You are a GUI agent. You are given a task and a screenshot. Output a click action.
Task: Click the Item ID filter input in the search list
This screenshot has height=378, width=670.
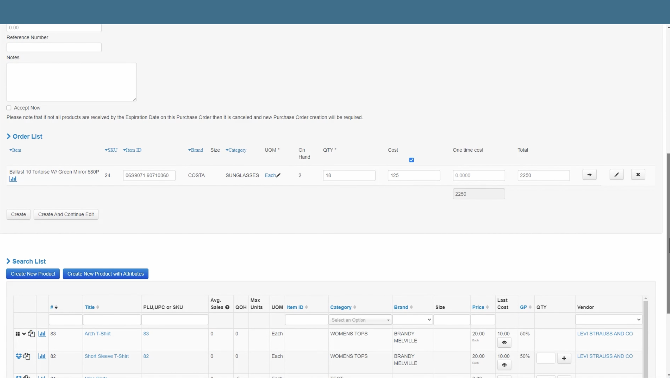coord(306,320)
